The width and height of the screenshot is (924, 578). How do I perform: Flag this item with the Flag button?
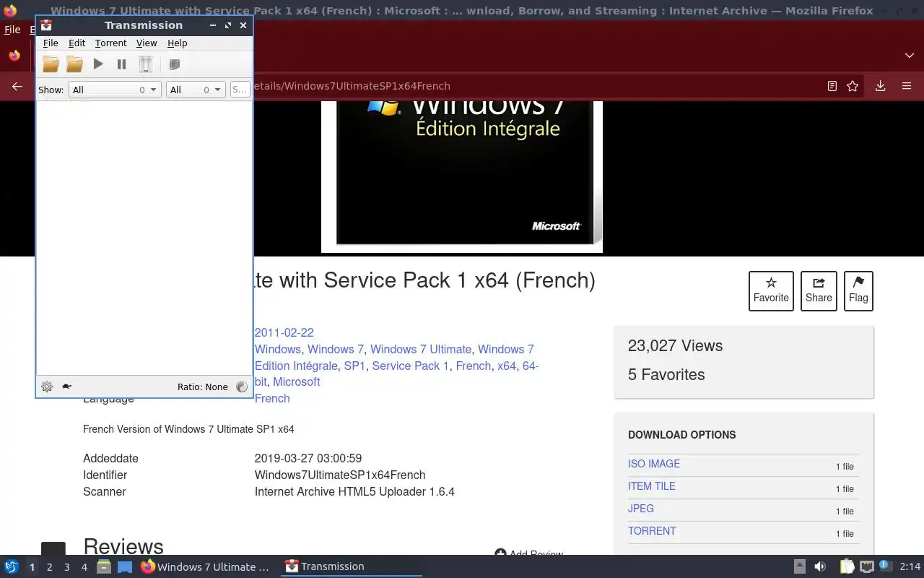(858, 291)
